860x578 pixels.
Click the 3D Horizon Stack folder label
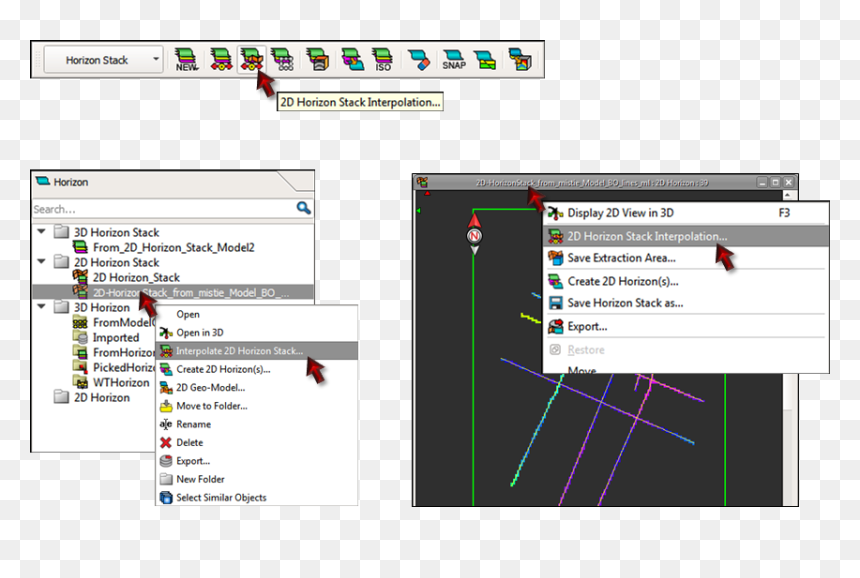coord(116,233)
